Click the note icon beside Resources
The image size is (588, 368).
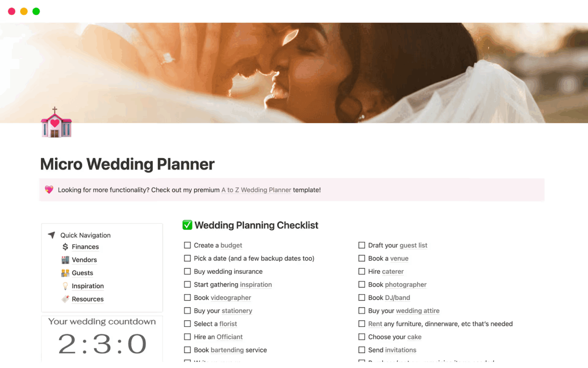click(66, 299)
